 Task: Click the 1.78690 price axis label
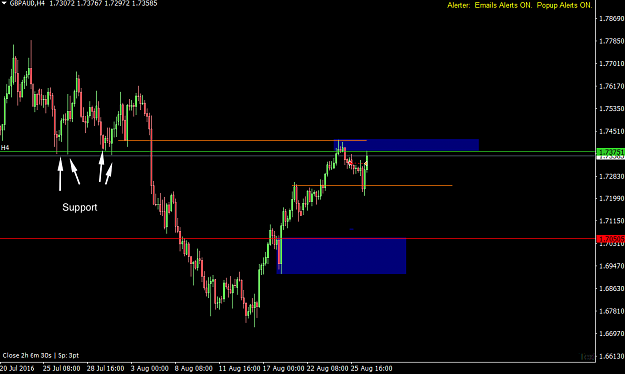[611, 18]
